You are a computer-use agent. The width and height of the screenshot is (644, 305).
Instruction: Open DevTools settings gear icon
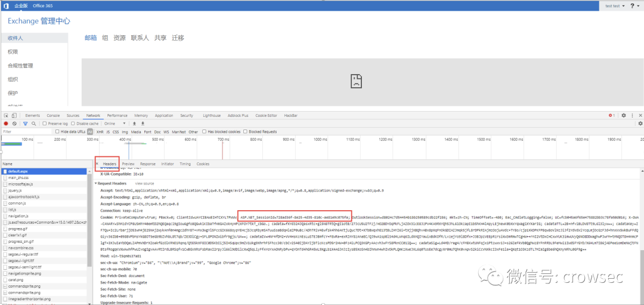pos(624,116)
